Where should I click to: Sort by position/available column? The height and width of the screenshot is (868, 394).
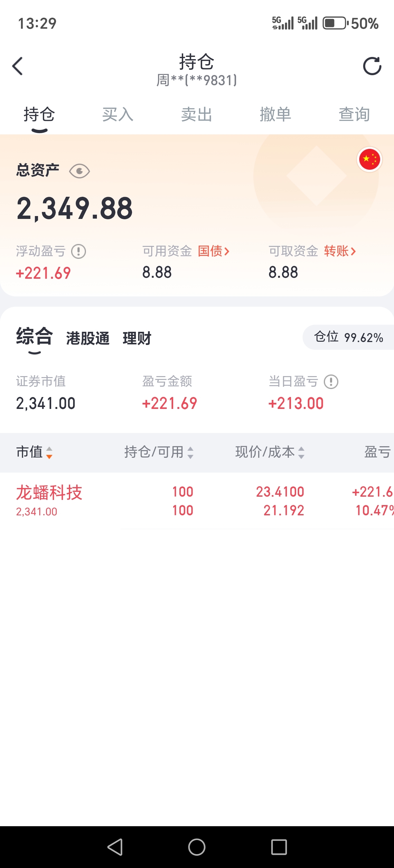click(159, 452)
